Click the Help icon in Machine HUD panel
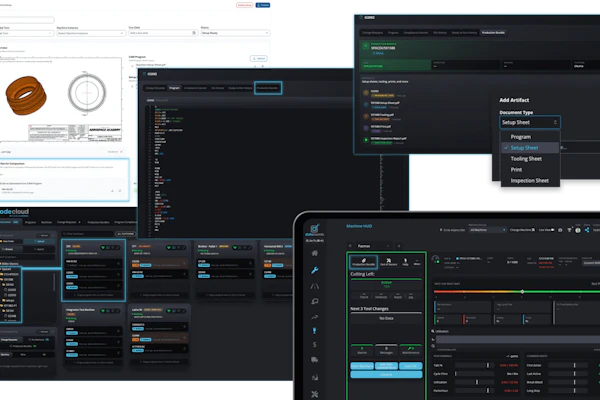Image resolution: width=600 pixels, height=400 pixels. pyautogui.click(x=405, y=262)
